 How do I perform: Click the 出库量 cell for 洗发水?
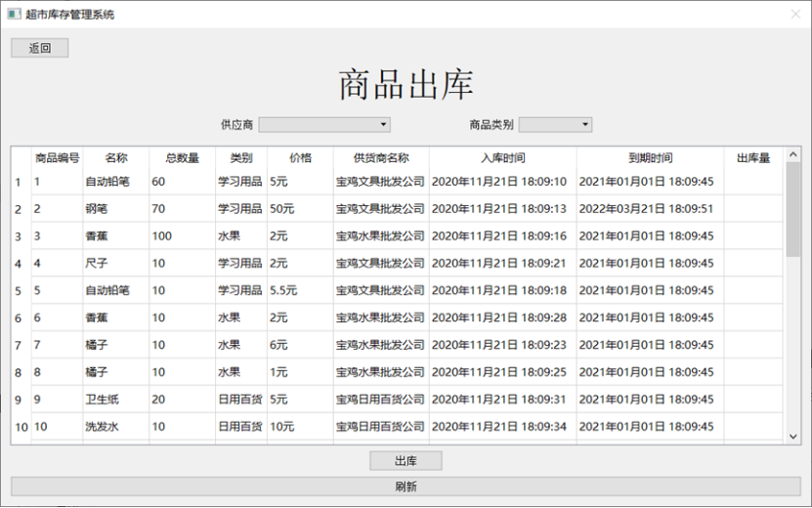point(753,427)
